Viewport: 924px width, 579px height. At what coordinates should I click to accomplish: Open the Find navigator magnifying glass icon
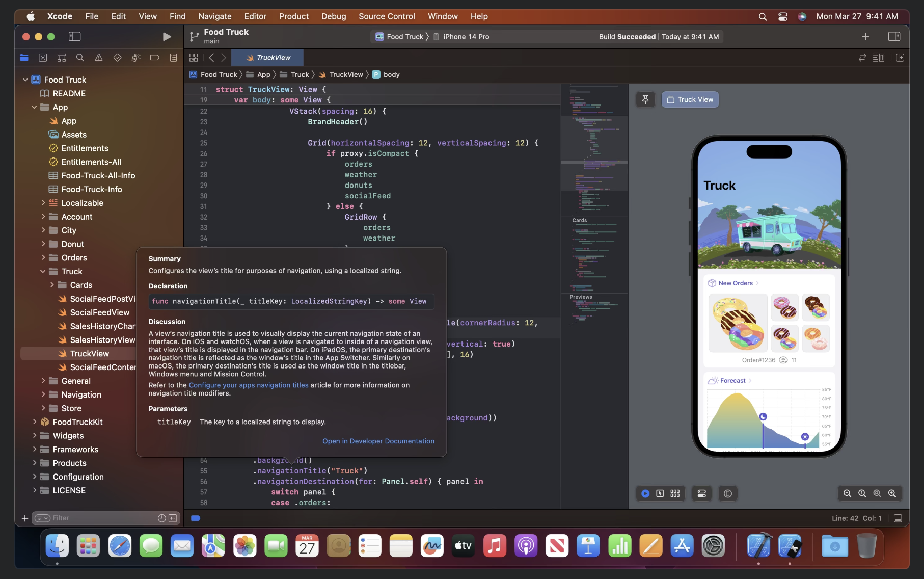click(x=80, y=57)
